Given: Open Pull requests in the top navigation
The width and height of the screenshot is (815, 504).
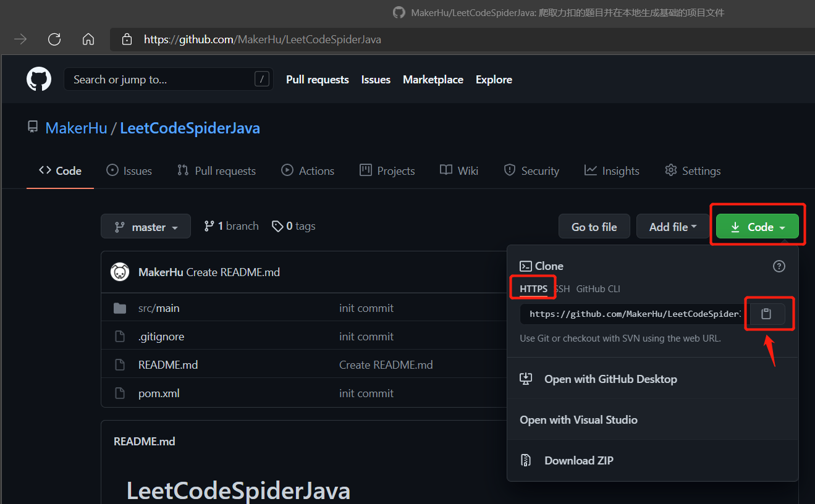Looking at the screenshot, I should (x=318, y=80).
